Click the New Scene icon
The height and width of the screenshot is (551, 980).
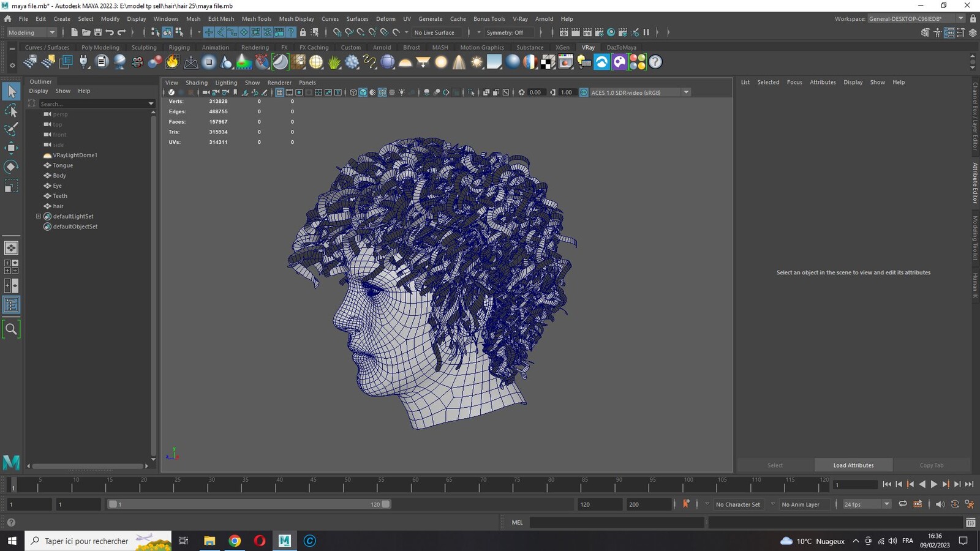[74, 32]
